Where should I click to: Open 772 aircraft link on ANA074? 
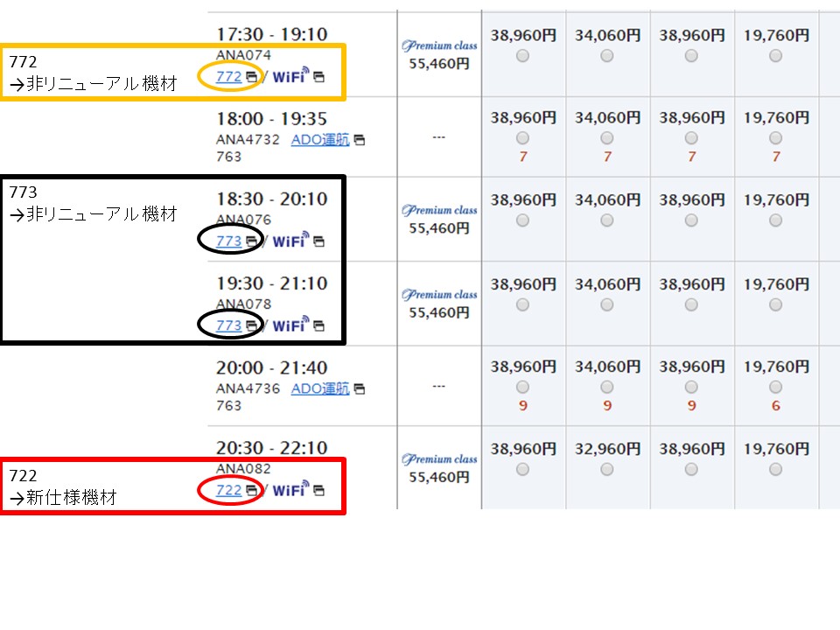tap(228, 77)
